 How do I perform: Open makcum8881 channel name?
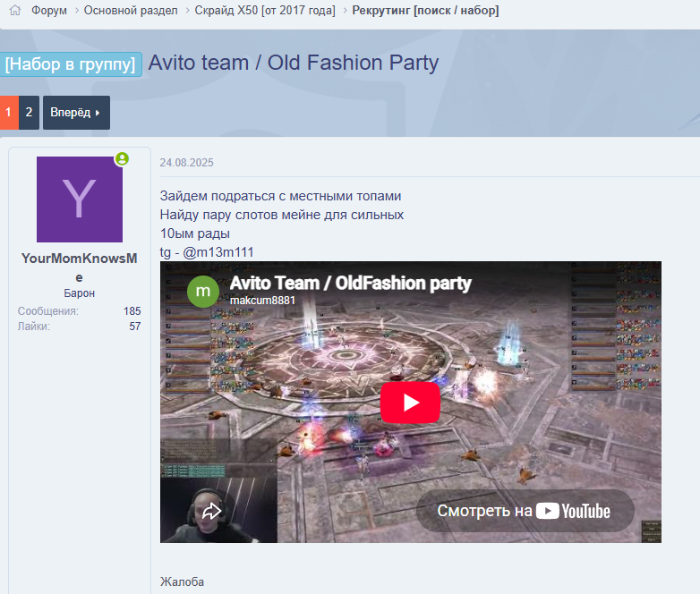pyautogui.click(x=262, y=301)
